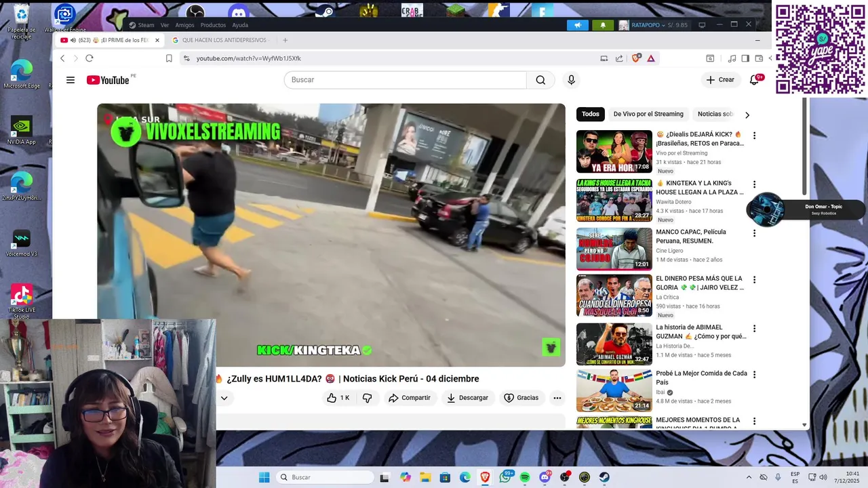Open NVIDIA App desktop icon
Screen dimensions: 868x488
[x=22, y=130]
